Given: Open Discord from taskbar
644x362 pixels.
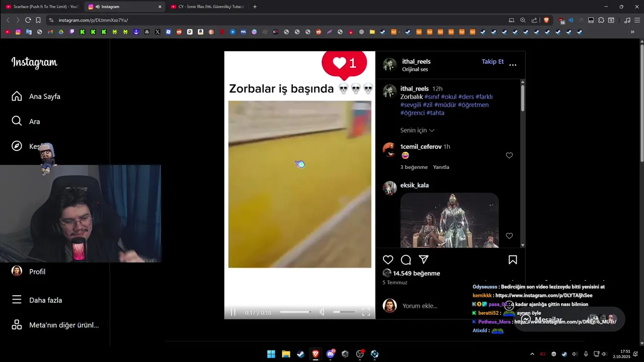Looking at the screenshot, I should 331,354.
